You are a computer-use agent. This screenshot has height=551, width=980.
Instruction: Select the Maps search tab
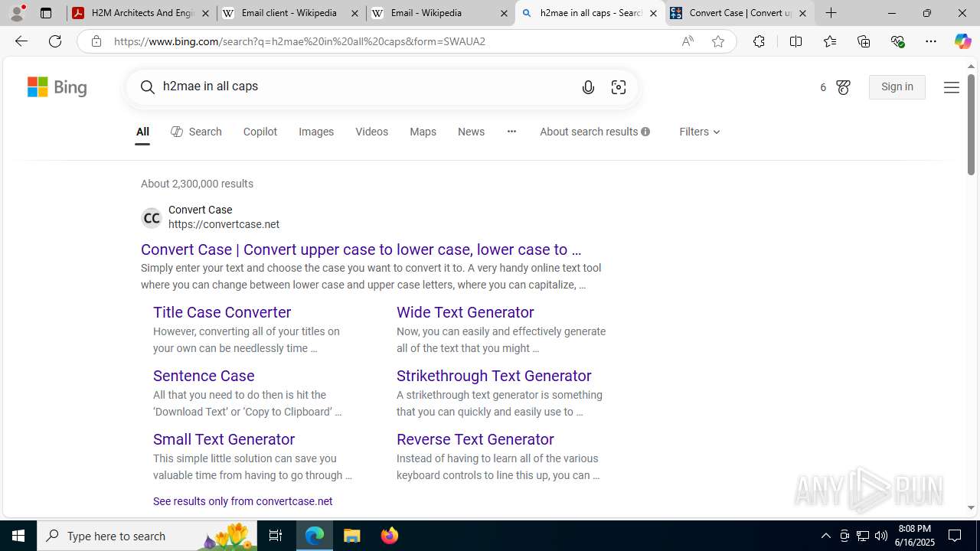(423, 132)
